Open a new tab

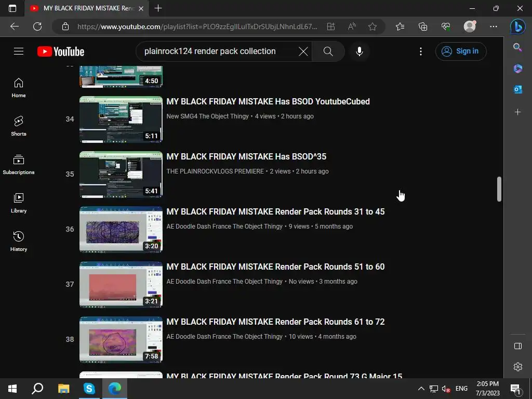[158, 8]
